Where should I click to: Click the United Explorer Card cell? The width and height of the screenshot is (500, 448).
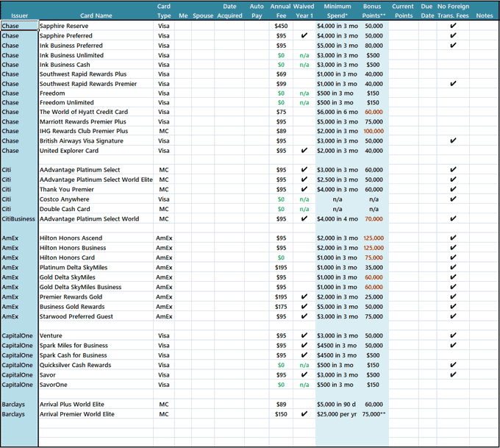pyautogui.click(x=96, y=151)
